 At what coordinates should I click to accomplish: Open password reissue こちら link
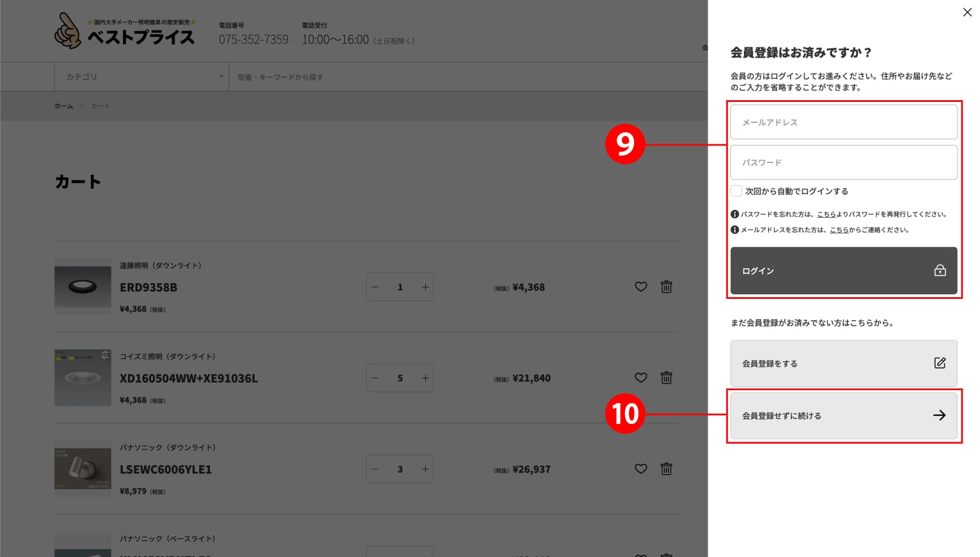[x=826, y=215]
